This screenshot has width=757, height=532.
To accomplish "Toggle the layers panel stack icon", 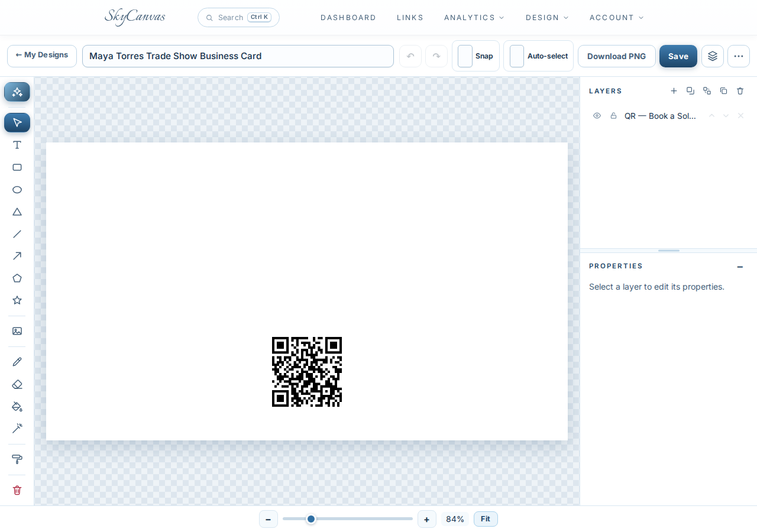I will tap(713, 56).
